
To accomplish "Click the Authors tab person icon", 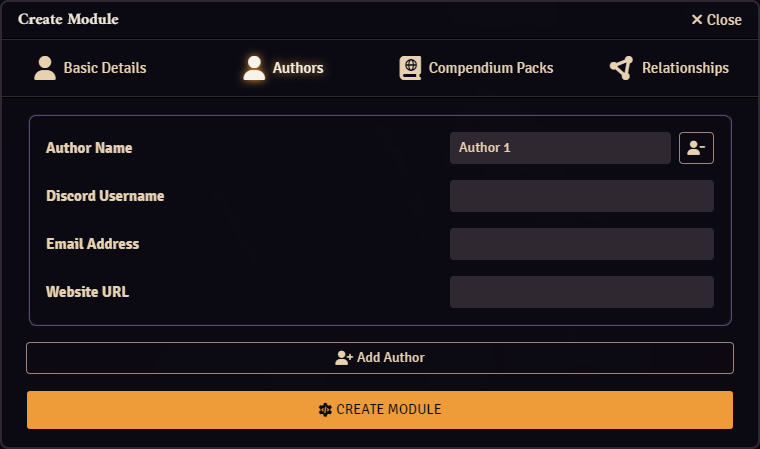I will (x=254, y=68).
